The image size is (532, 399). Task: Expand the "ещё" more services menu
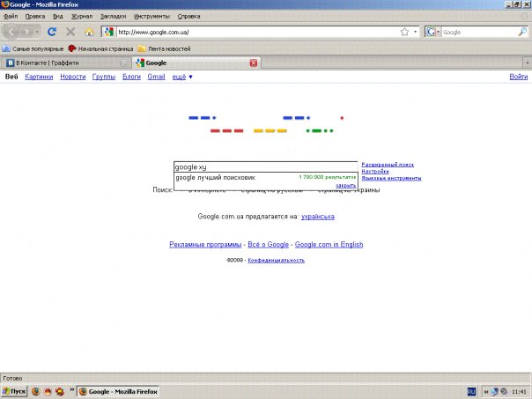[182, 77]
